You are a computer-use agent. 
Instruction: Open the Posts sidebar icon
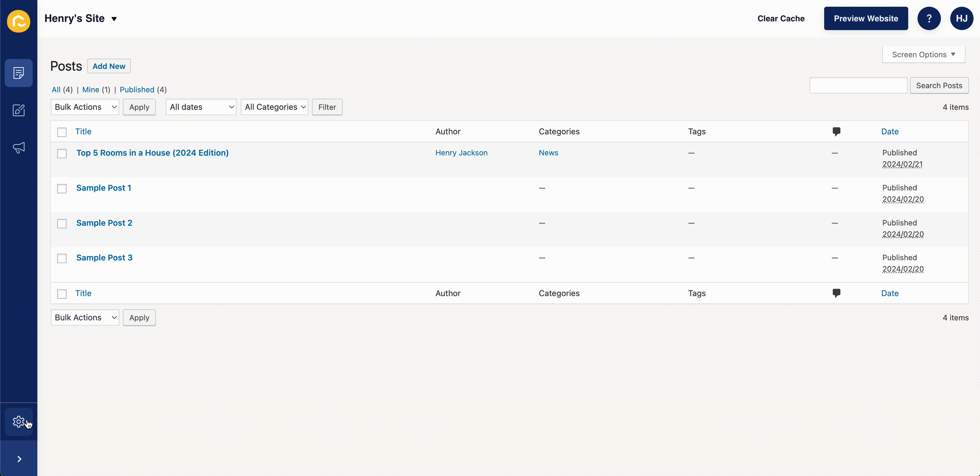point(18,73)
